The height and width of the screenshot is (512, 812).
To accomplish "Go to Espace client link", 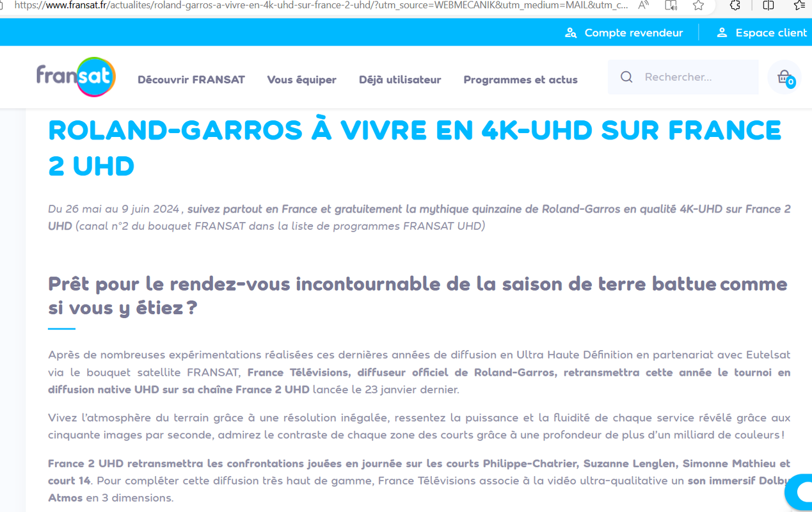I will pos(771,33).
